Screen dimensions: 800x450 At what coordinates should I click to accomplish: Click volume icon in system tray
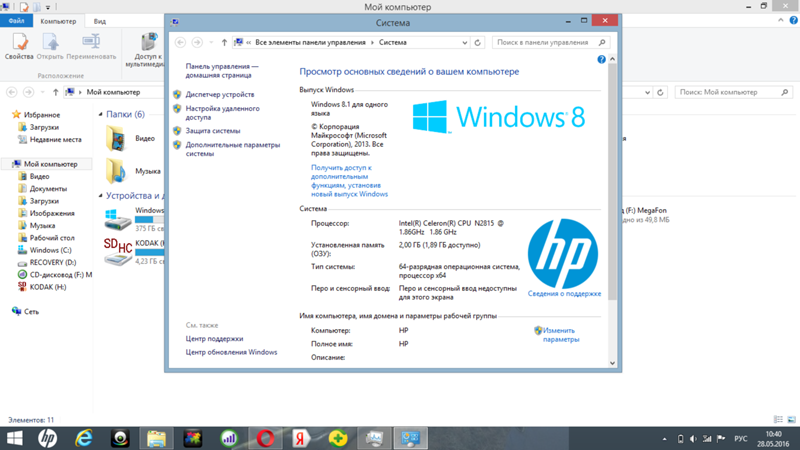(693, 439)
